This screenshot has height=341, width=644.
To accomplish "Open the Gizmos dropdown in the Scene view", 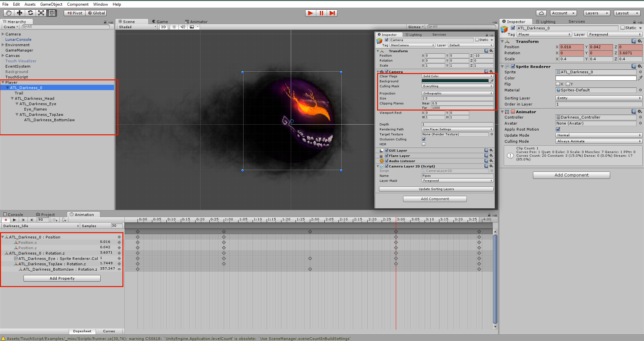I will pyautogui.click(x=416, y=27).
